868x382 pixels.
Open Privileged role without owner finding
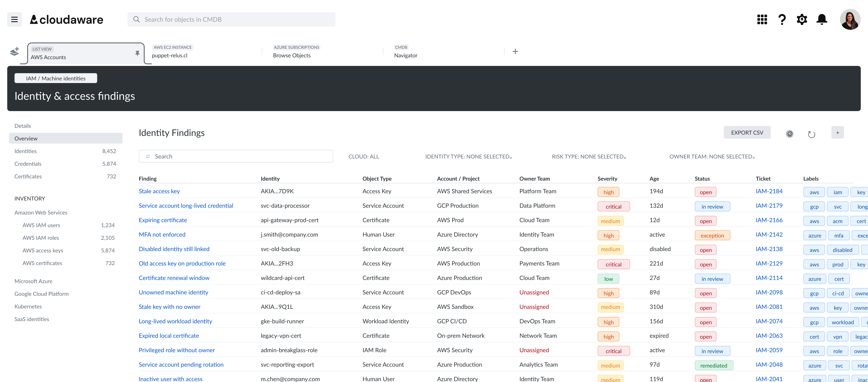[177, 350]
